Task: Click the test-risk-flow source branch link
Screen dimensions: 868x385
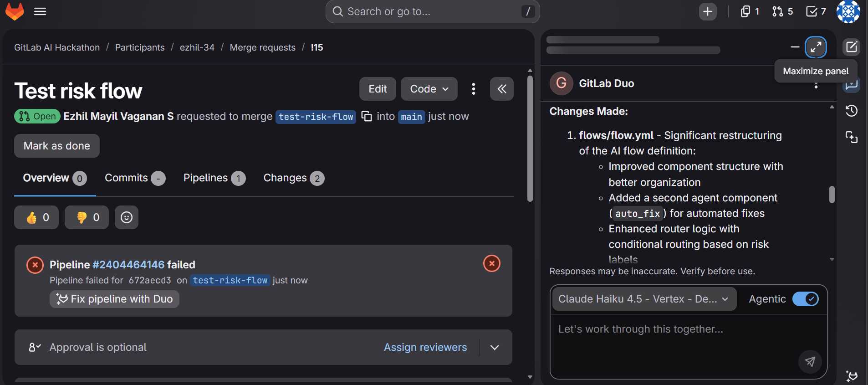Action: [316, 117]
